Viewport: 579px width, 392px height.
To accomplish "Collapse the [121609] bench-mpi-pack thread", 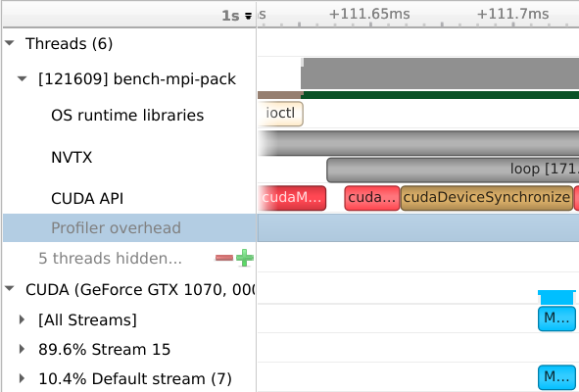I will pos(23,78).
